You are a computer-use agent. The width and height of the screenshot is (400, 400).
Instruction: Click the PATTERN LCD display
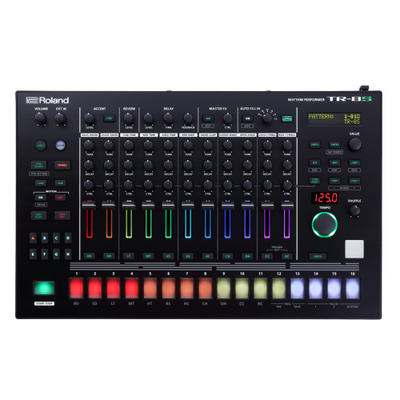click(x=334, y=119)
